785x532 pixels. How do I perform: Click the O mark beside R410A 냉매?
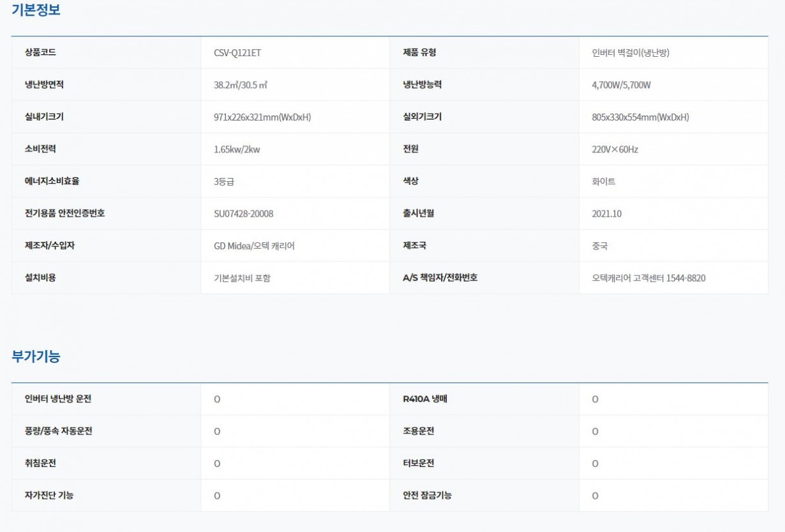(595, 399)
